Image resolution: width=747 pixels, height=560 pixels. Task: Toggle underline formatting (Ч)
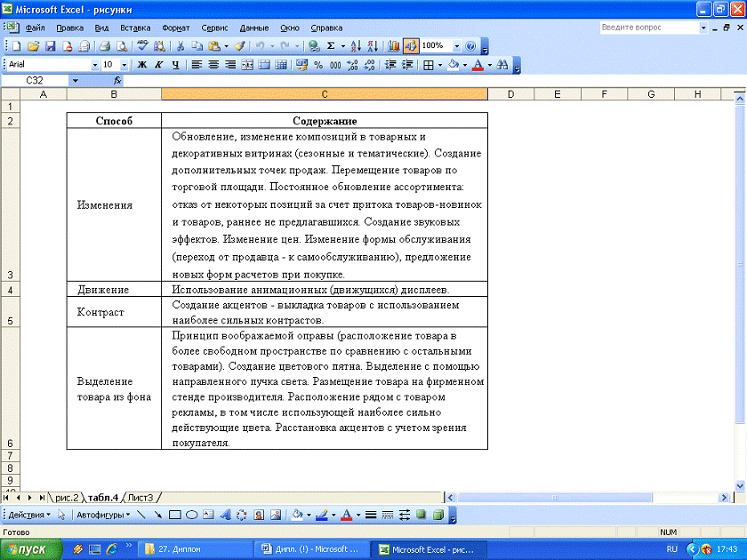click(175, 65)
